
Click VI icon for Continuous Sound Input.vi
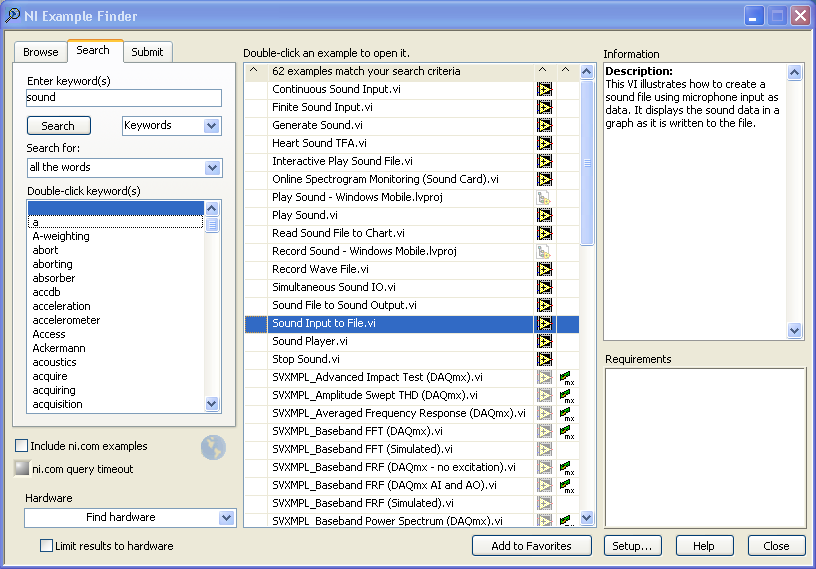544,90
